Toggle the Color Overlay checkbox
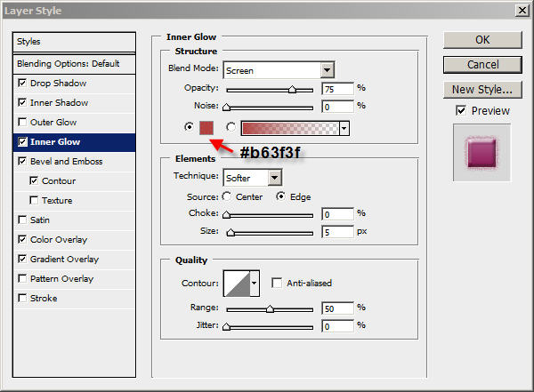Viewport: 534px width, 392px height. tap(22, 240)
